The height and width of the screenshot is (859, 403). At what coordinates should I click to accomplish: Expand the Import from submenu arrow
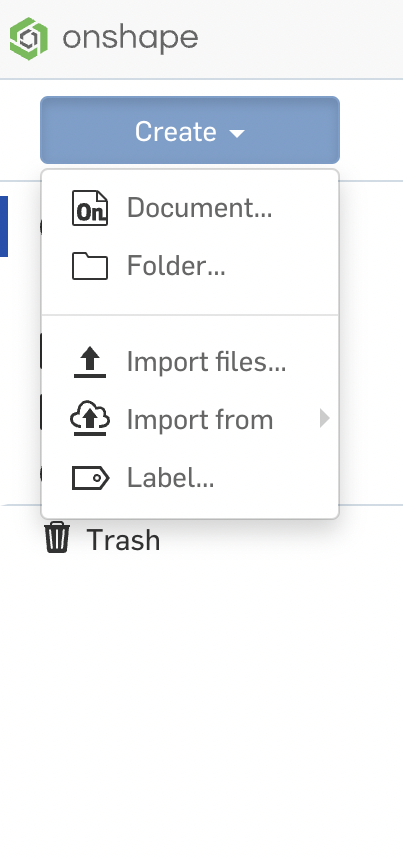325,419
